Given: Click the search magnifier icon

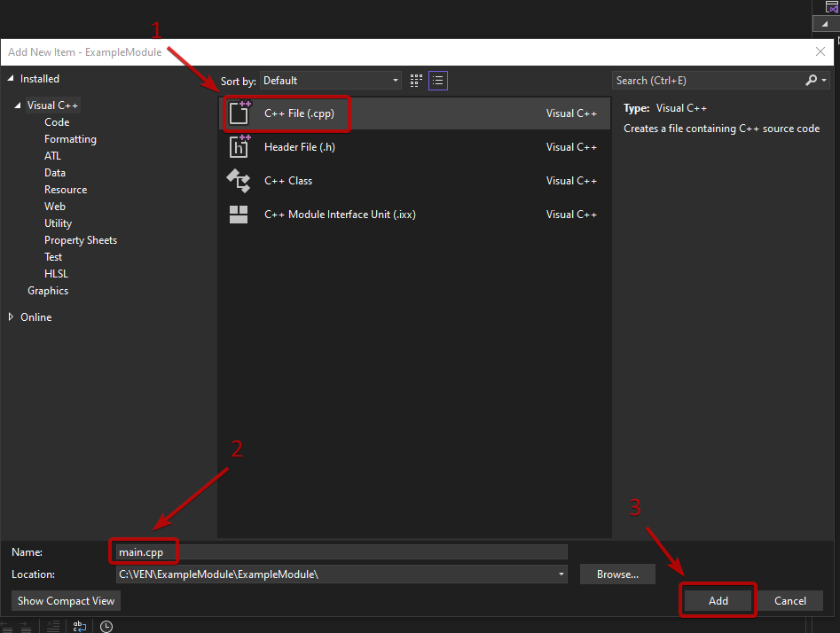Looking at the screenshot, I should pyautogui.click(x=811, y=81).
